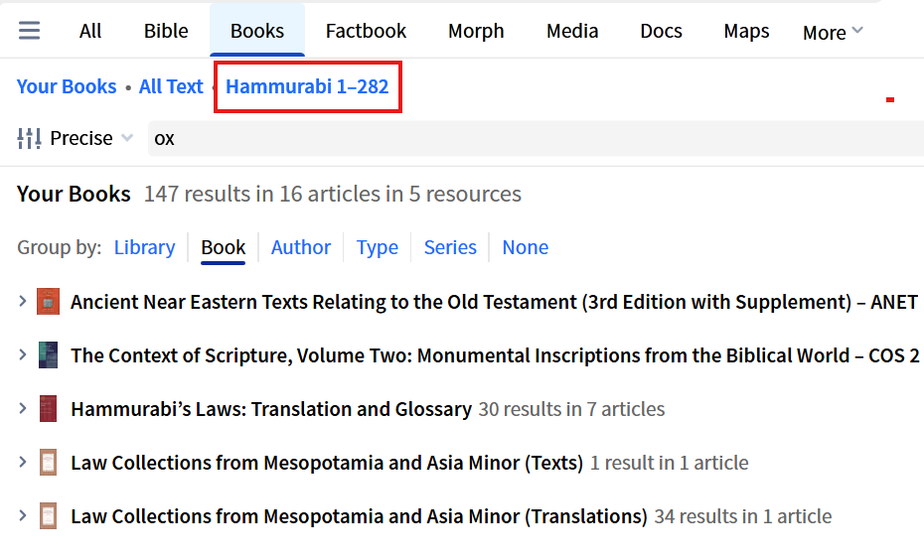Click the Hammurabi's Laws book cover icon
The image size is (924, 560).
tap(48, 409)
